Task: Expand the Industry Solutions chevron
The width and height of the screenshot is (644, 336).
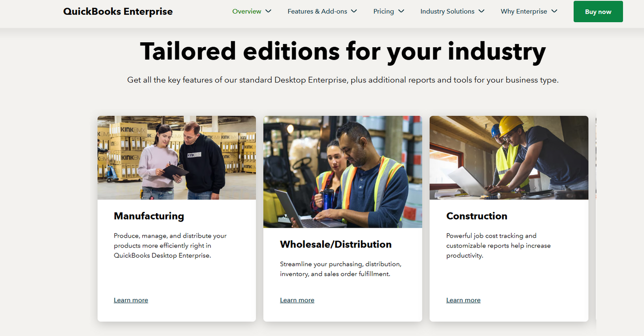Action: click(481, 11)
